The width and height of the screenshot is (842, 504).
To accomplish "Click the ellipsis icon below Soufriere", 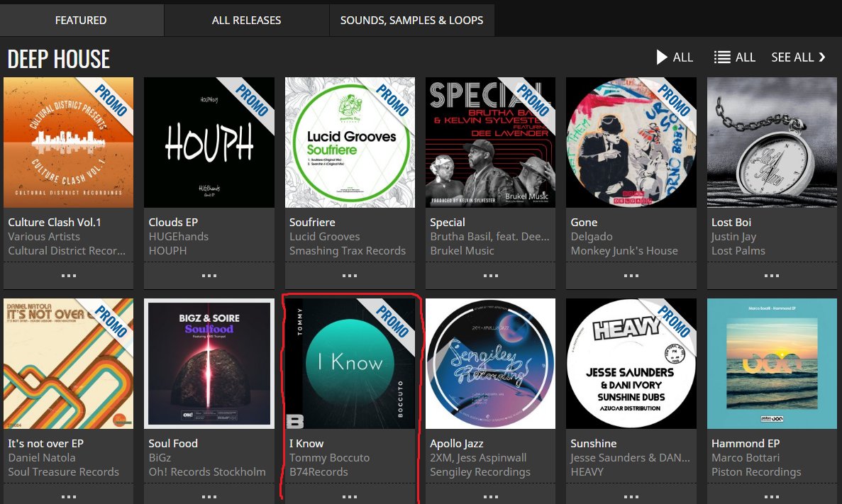I will (x=350, y=275).
